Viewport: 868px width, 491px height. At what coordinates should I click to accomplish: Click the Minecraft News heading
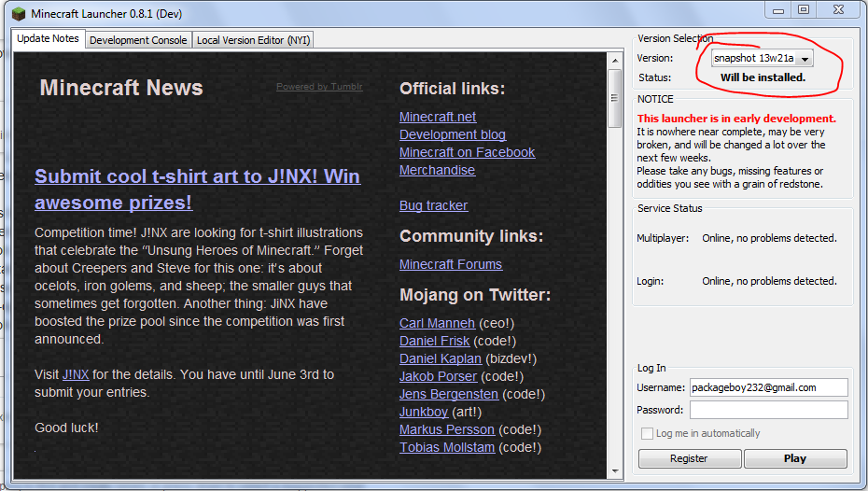121,88
